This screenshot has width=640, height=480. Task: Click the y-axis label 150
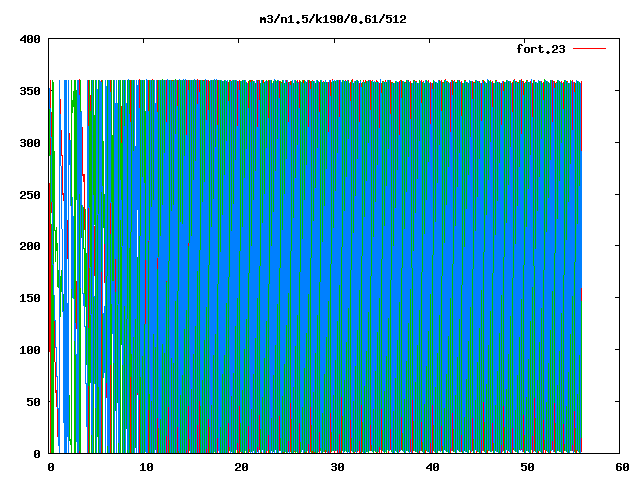click(30, 298)
